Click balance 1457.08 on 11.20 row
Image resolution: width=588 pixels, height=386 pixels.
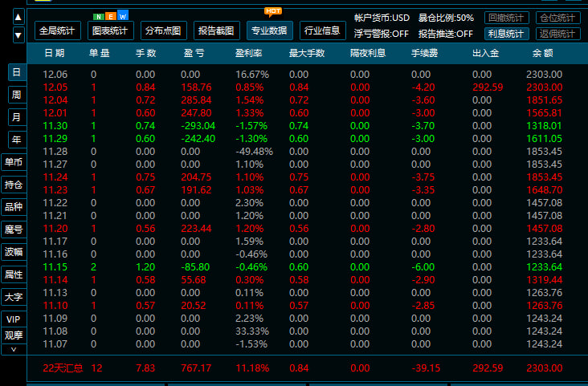click(544, 229)
